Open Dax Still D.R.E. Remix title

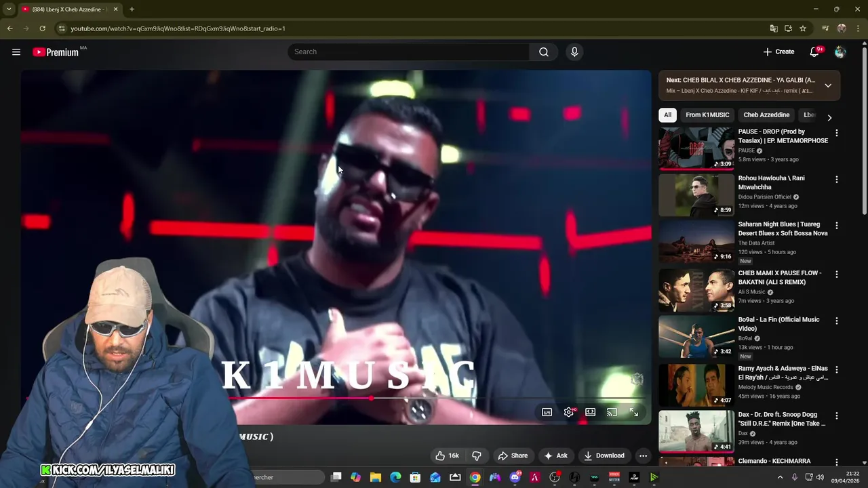pyautogui.click(x=781, y=419)
